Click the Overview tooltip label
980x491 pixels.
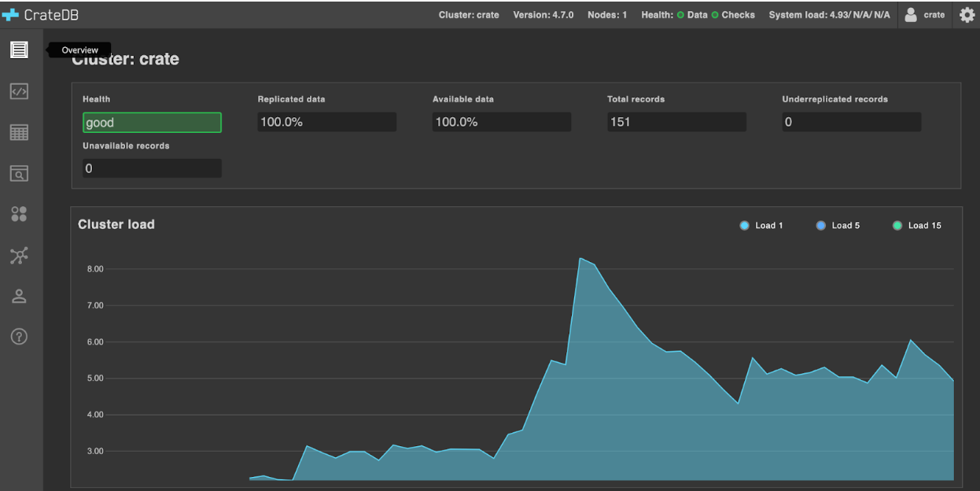79,49
